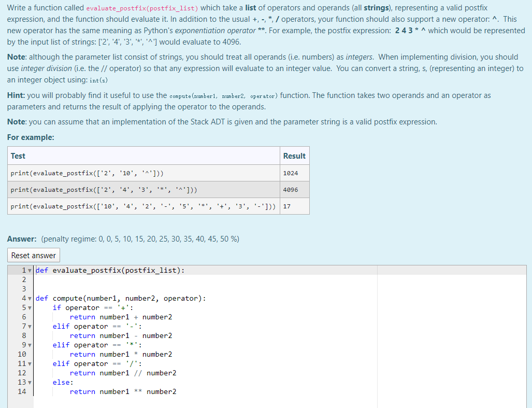Image resolution: width=532 pixels, height=408 pixels.
Task: Collapse the evaluate_postfix function definition
Action: pos(30,270)
